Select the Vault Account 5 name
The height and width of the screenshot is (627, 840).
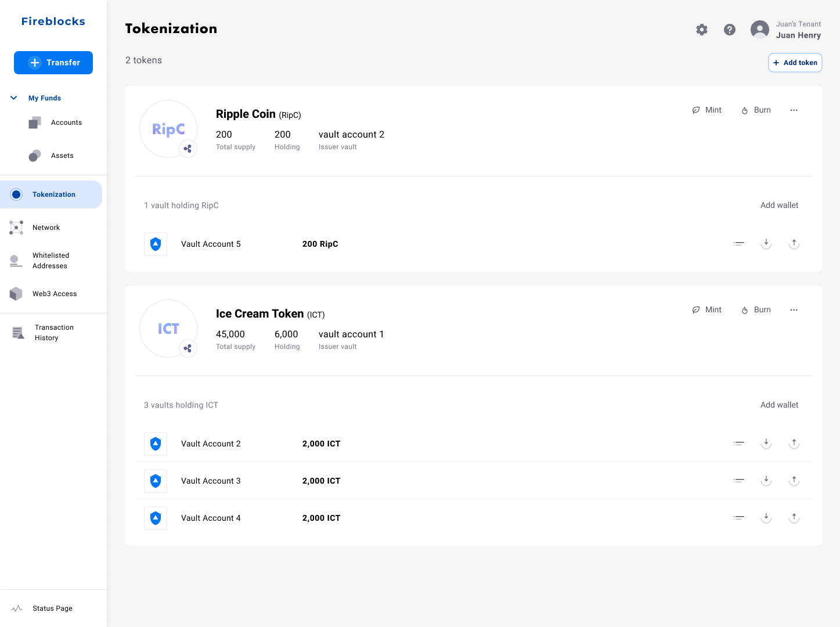(x=211, y=244)
